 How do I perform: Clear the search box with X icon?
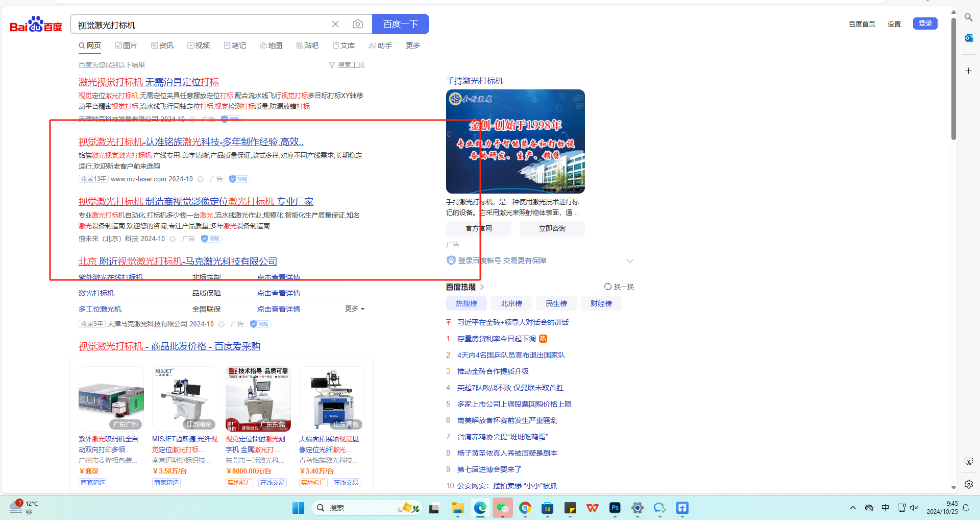click(x=335, y=24)
